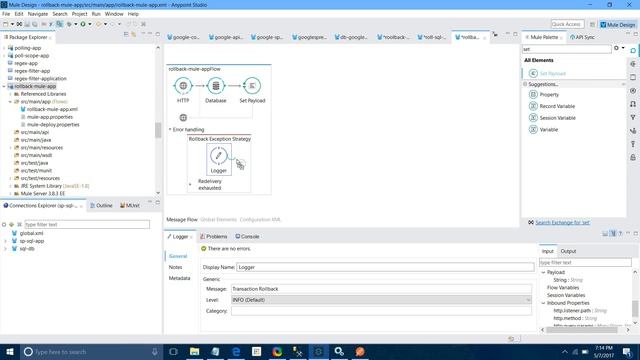This screenshot has height=360, width=640.
Task: Open the db-google... editor tab
Action: (351, 37)
